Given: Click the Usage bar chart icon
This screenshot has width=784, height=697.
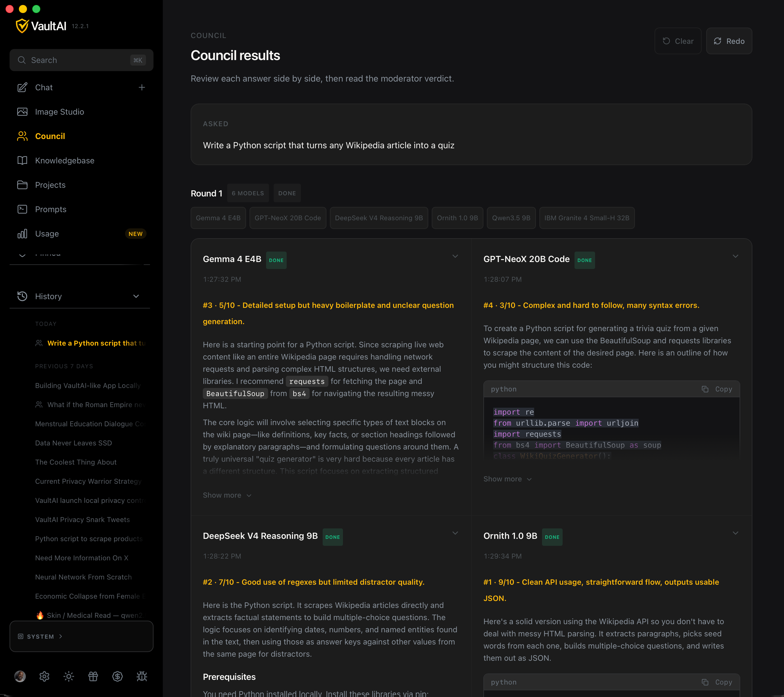Looking at the screenshot, I should pos(22,234).
